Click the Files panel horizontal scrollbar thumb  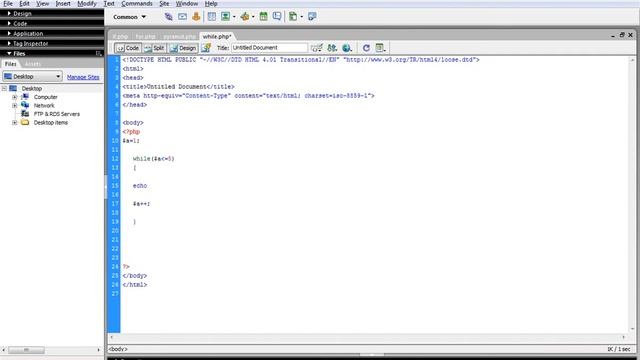coord(26,350)
